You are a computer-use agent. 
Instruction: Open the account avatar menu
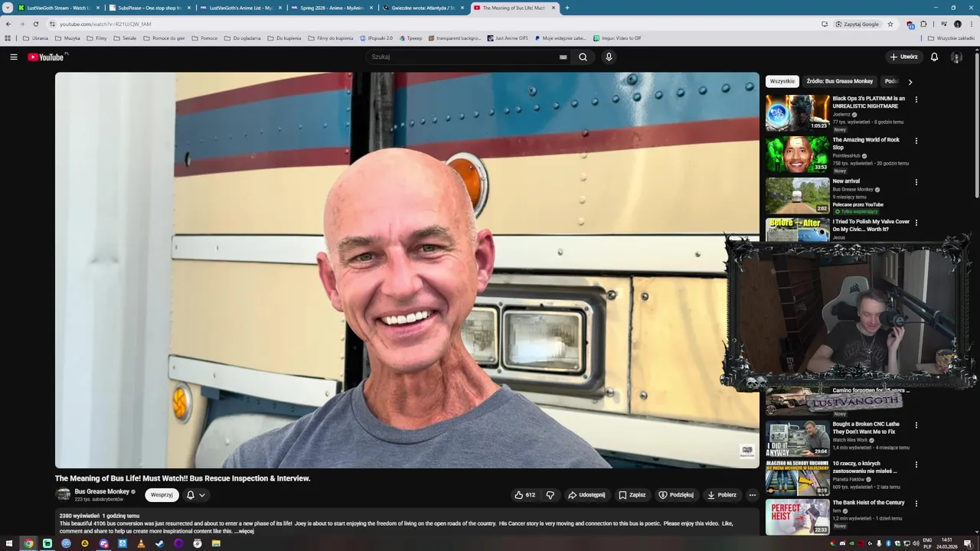click(x=956, y=57)
